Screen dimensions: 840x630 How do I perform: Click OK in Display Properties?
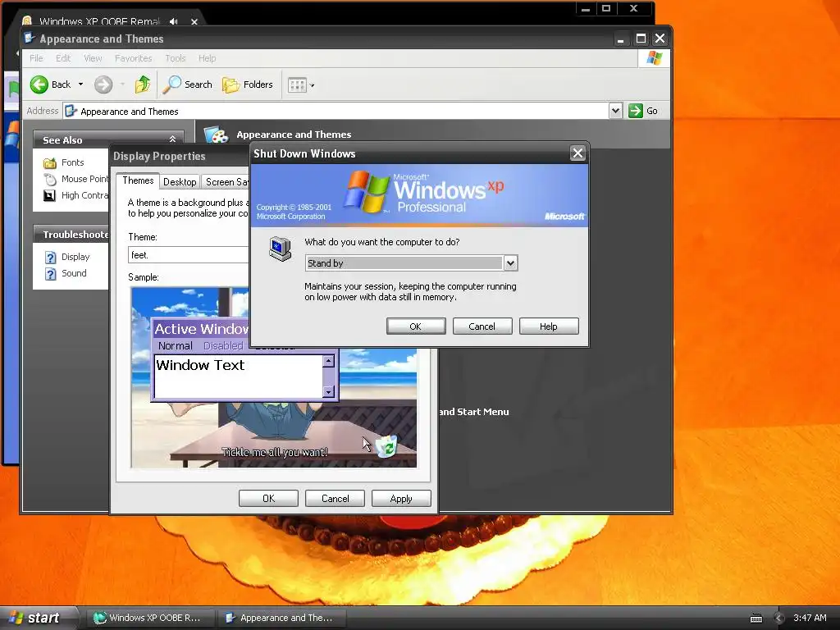click(268, 499)
